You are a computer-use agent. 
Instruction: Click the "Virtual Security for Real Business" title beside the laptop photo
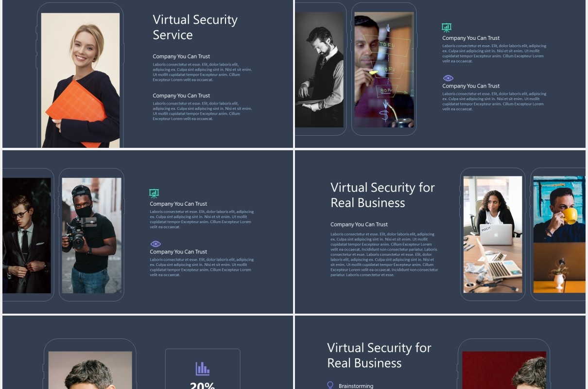pyautogui.click(x=382, y=195)
